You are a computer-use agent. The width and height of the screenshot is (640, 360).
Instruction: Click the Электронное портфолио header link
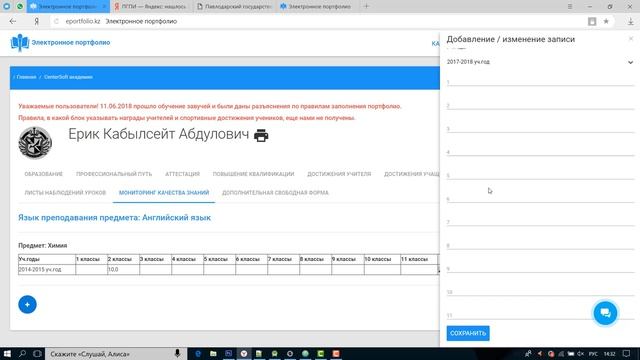71,42
